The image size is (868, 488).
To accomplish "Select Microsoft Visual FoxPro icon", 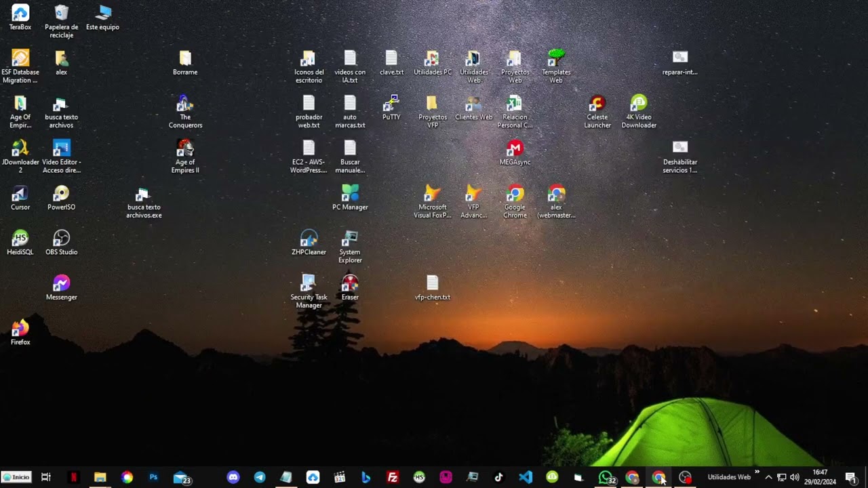I will [433, 202].
